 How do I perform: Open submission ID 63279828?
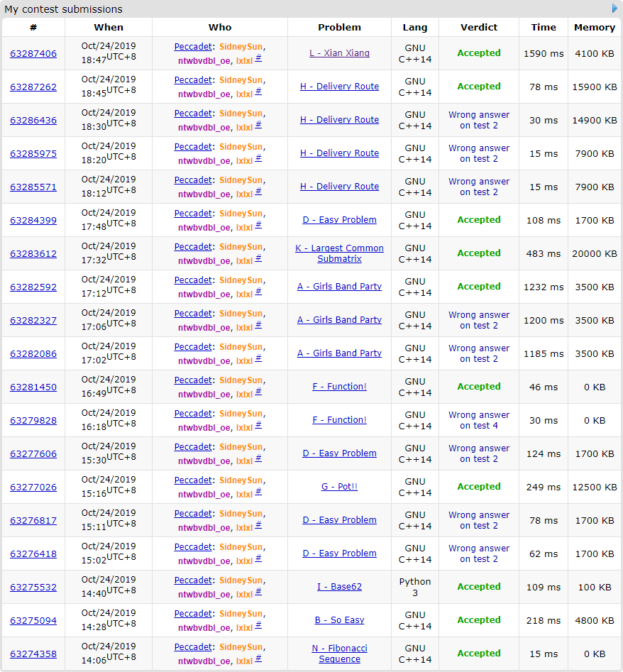point(33,421)
